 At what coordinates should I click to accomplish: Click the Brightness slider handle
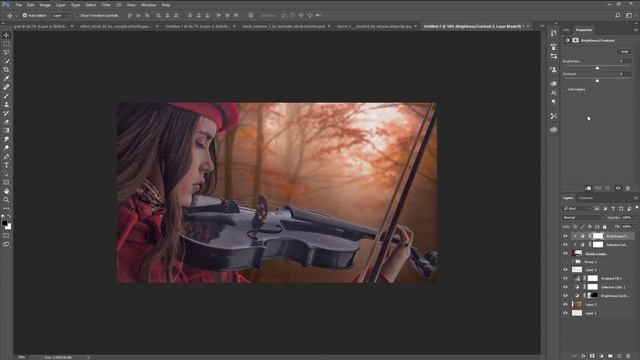(597, 68)
